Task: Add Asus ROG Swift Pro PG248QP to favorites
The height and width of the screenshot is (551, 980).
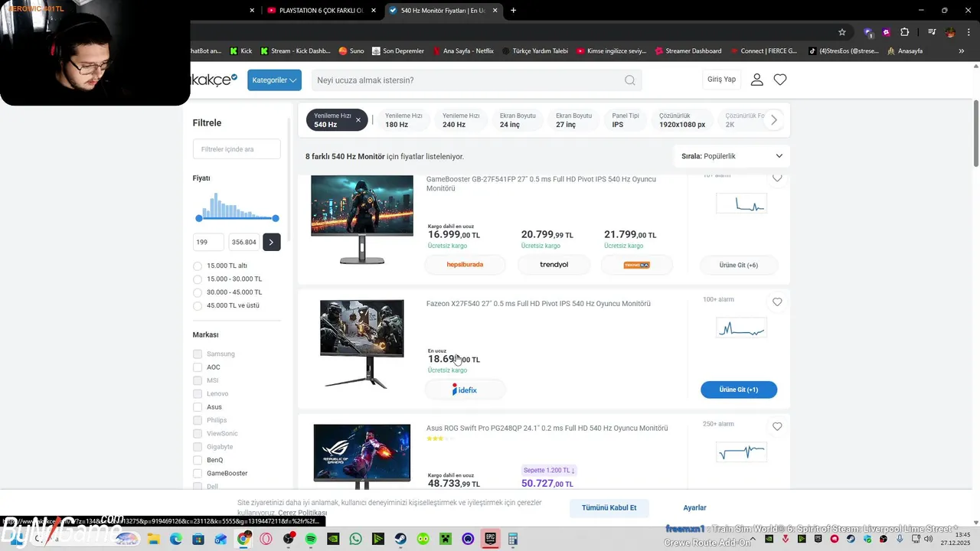Action: 777,426
